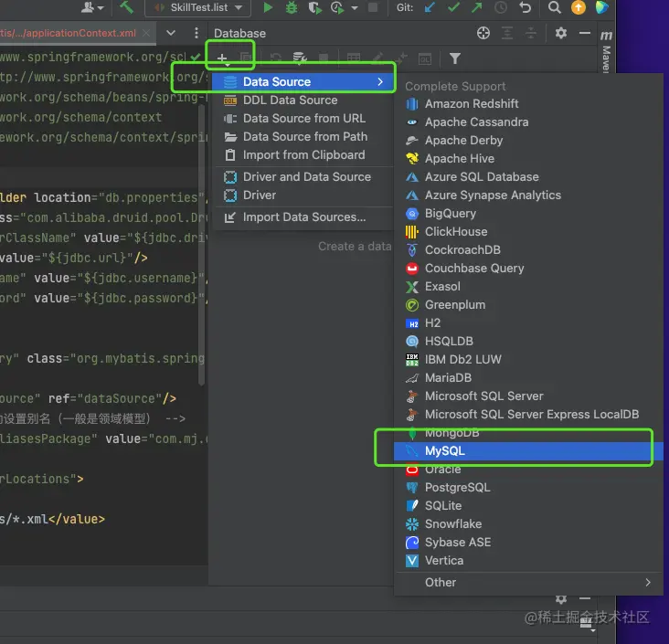
Task: Run with coverage shield icon
Action: coord(314,7)
